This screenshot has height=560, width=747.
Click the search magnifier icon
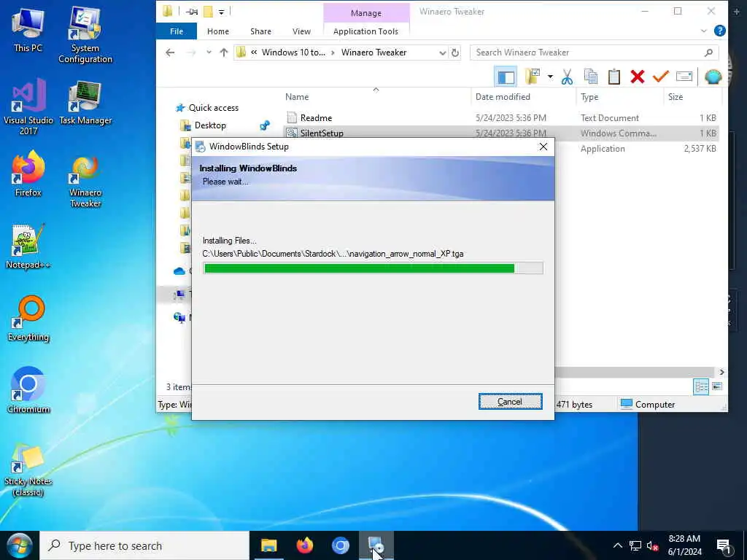pyautogui.click(x=708, y=52)
